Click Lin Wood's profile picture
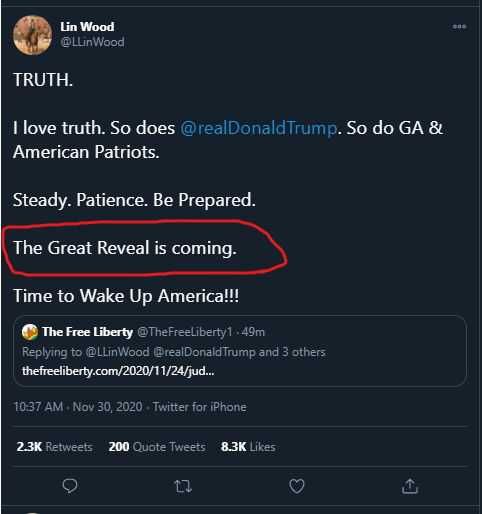The height and width of the screenshot is (514, 482). (33, 35)
